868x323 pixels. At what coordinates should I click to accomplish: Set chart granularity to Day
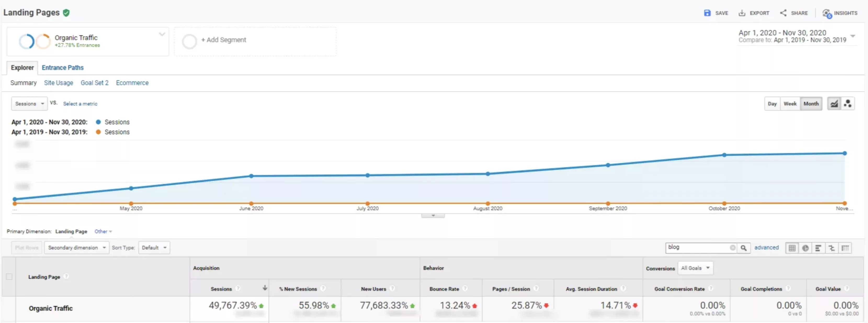(772, 104)
